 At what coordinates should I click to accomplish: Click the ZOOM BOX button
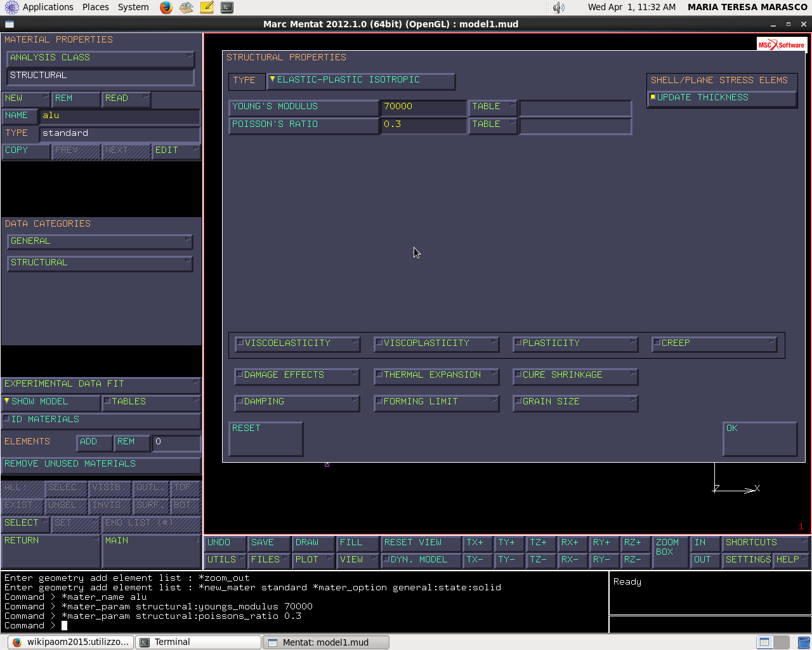(x=671, y=552)
